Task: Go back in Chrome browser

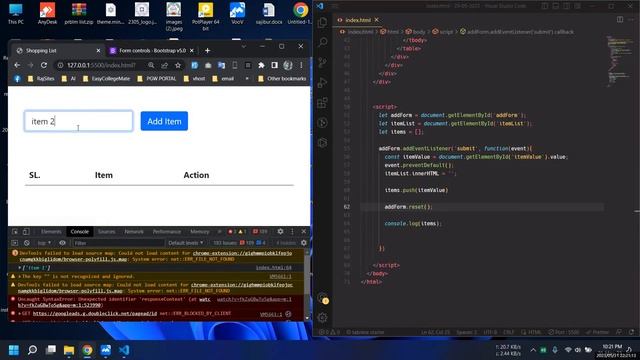Action: [17, 65]
